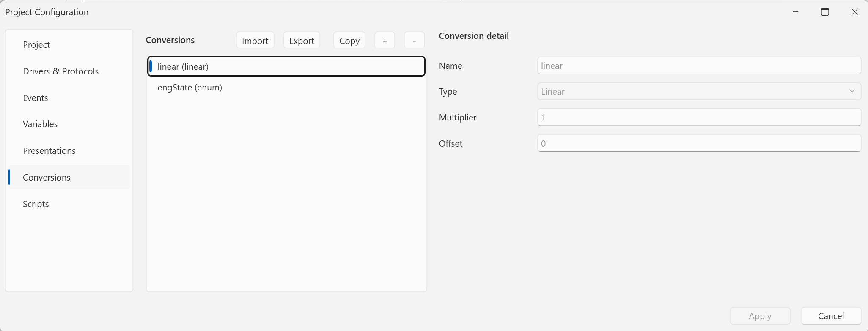Select Conversions in the sidebar
The width and height of the screenshot is (868, 331).
click(x=69, y=178)
